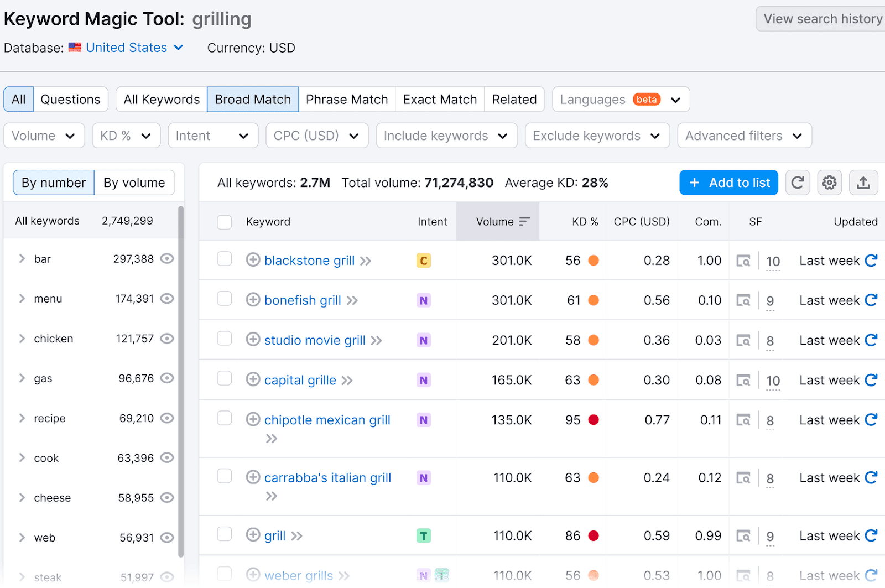Open the "studio movie grill" keyword link

314,340
